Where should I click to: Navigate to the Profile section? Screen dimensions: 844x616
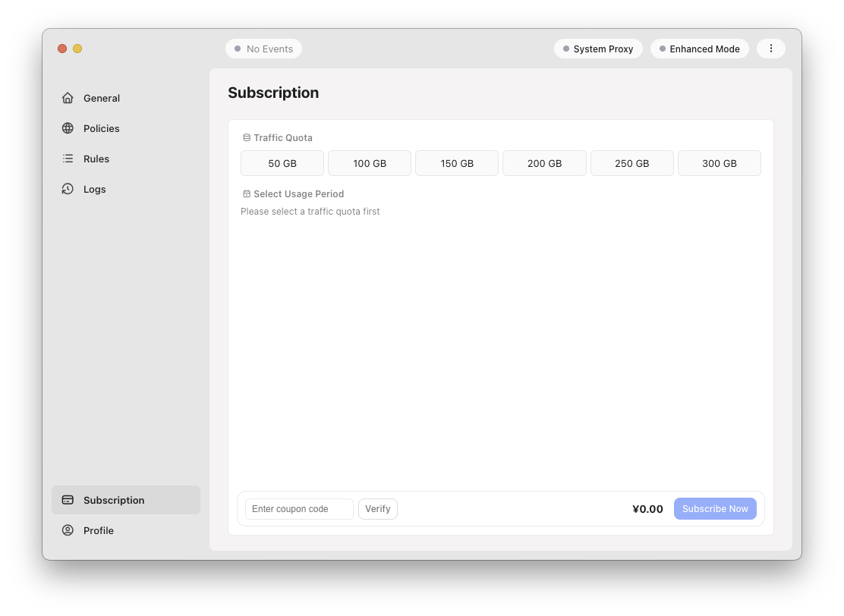97,530
